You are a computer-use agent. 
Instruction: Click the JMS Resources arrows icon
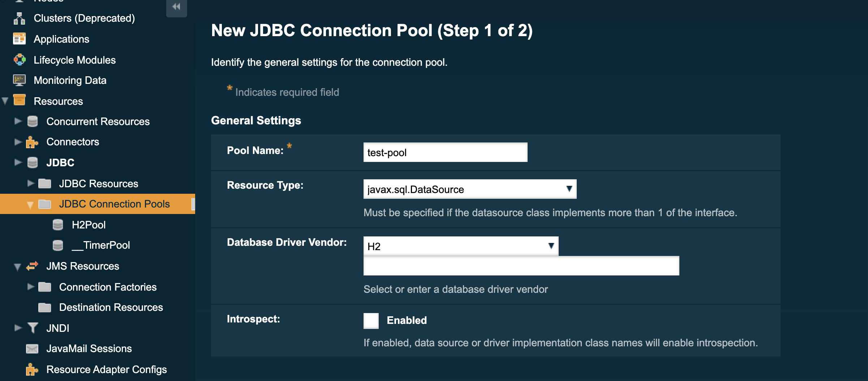[33, 266]
